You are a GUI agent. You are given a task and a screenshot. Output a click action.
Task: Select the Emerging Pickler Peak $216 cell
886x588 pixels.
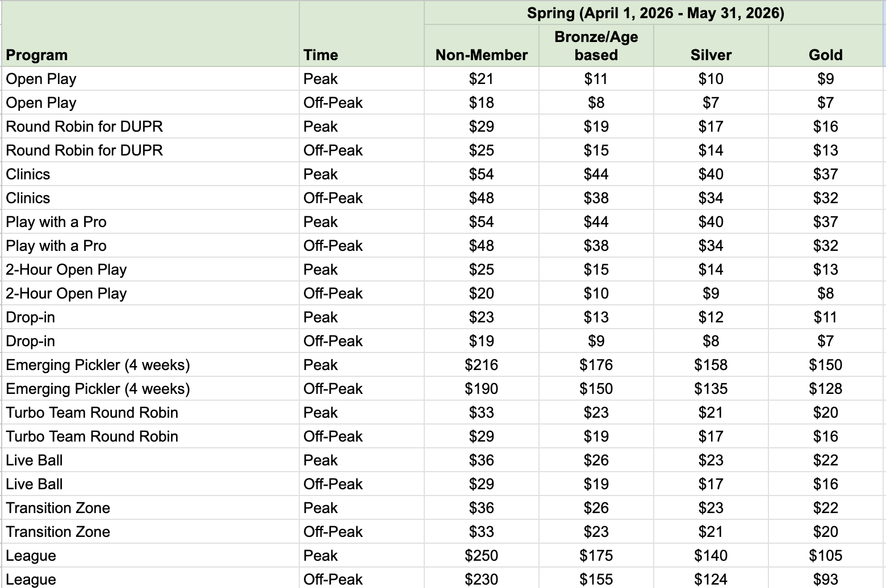pyautogui.click(x=482, y=365)
